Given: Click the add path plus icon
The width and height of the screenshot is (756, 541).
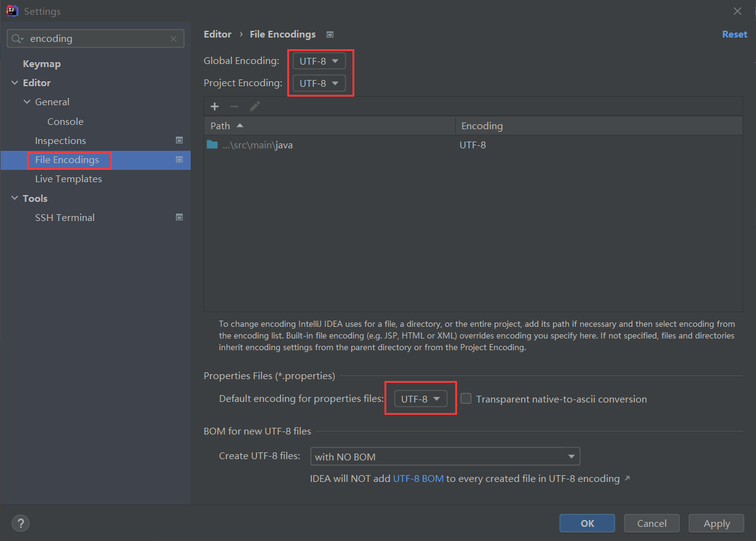Looking at the screenshot, I should tap(215, 106).
